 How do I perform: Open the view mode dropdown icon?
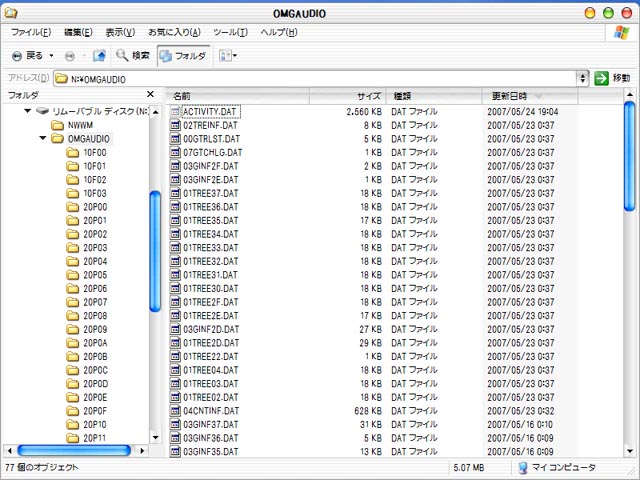228,56
